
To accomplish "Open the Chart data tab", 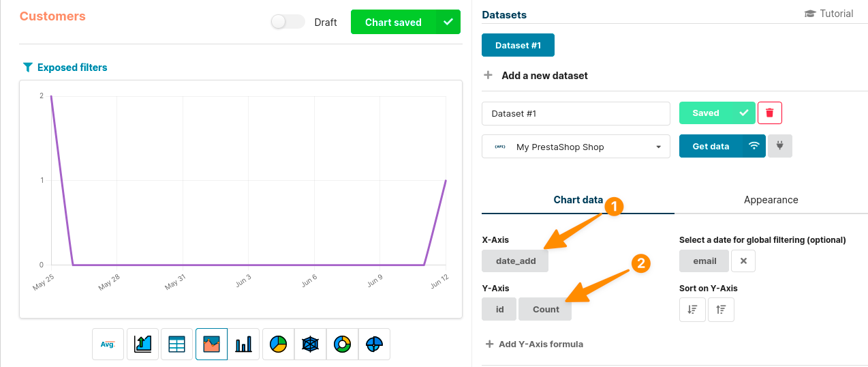I will (578, 200).
